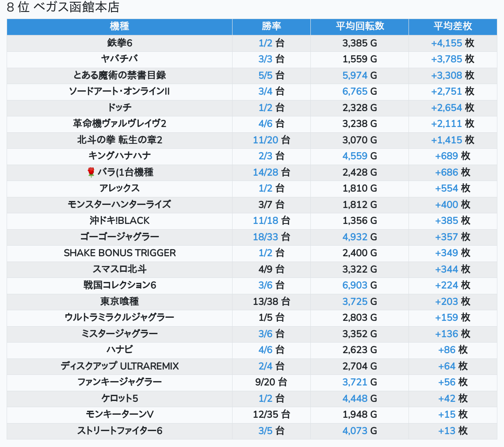Click average spins 1,356 G value
The height and width of the screenshot is (447, 504).
point(359,221)
